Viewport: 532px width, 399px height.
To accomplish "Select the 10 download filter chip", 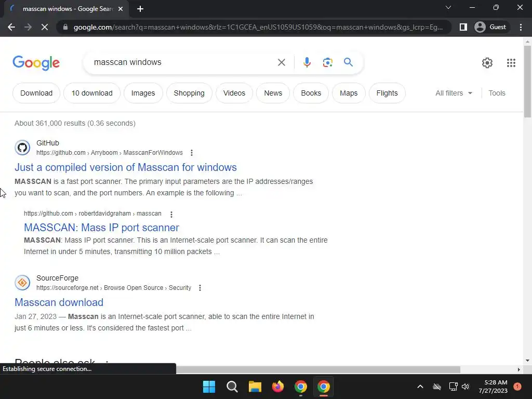I will [92, 93].
